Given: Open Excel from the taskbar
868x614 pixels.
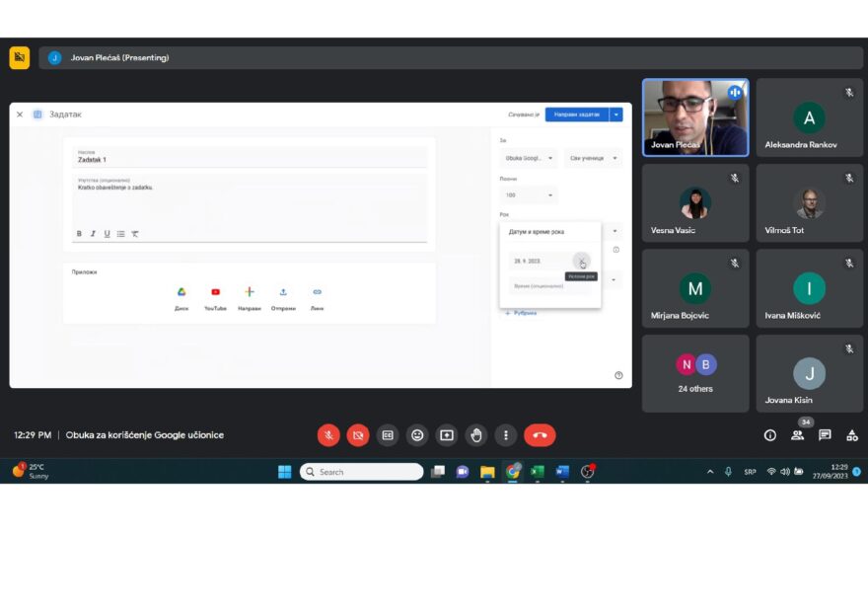Looking at the screenshot, I should [x=537, y=472].
